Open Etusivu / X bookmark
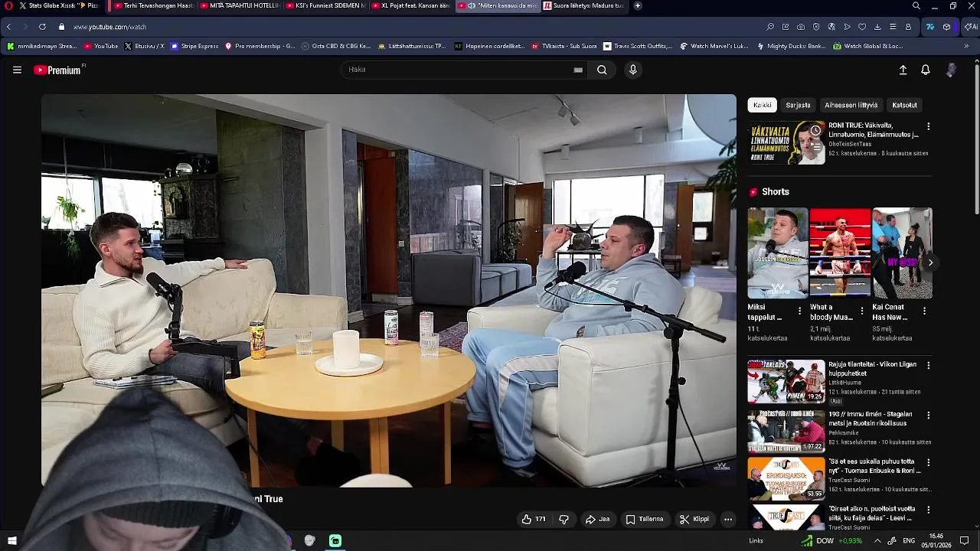 [144, 46]
